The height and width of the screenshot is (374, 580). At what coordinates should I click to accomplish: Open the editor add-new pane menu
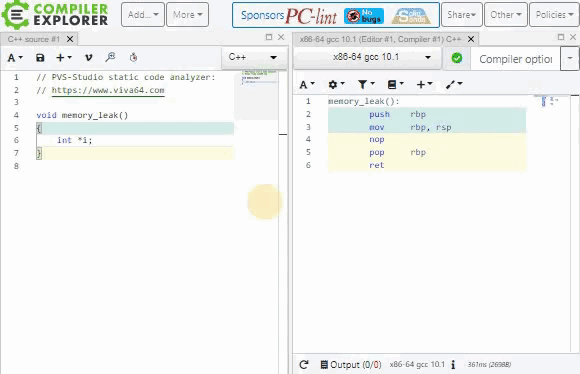coord(64,58)
